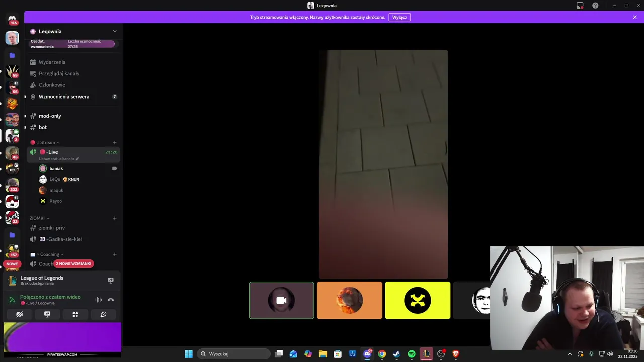The image size is (644, 362).
Task: Click the Wyszukaj taskbar search box
Action: pyautogui.click(x=234, y=354)
